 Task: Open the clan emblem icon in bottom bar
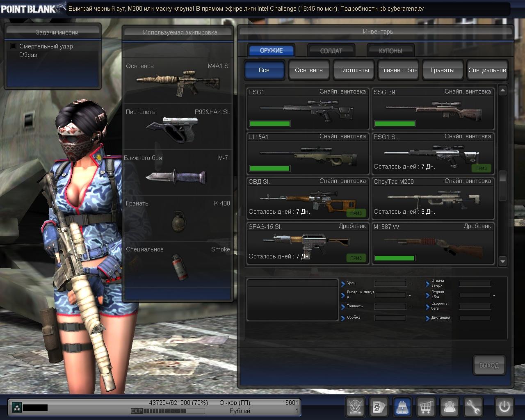(355, 407)
